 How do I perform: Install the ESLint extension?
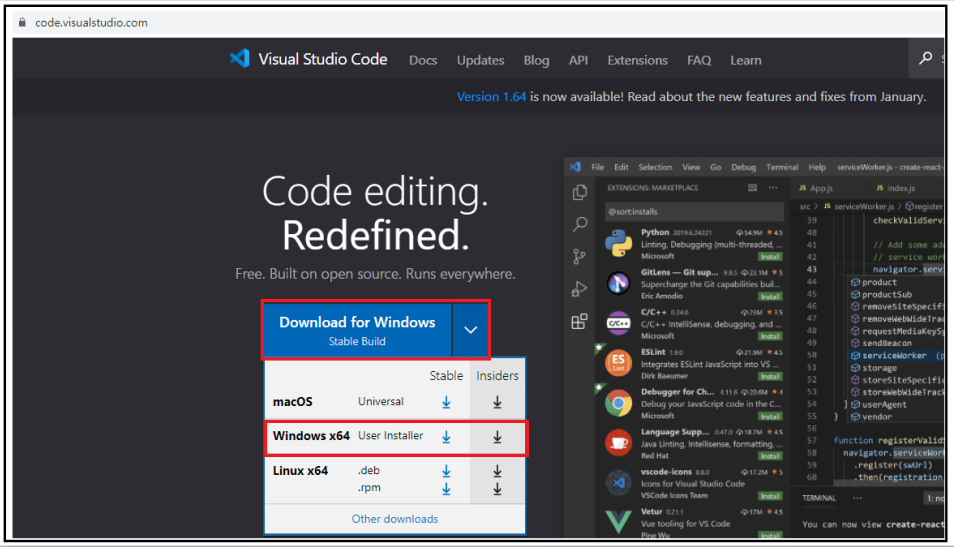(770, 377)
